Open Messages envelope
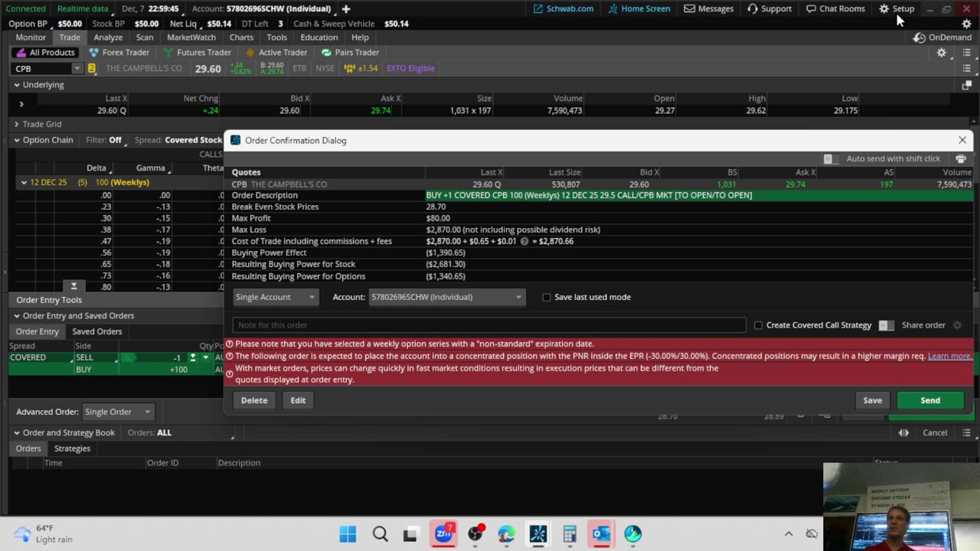This screenshot has width=980, height=551. (x=708, y=8)
